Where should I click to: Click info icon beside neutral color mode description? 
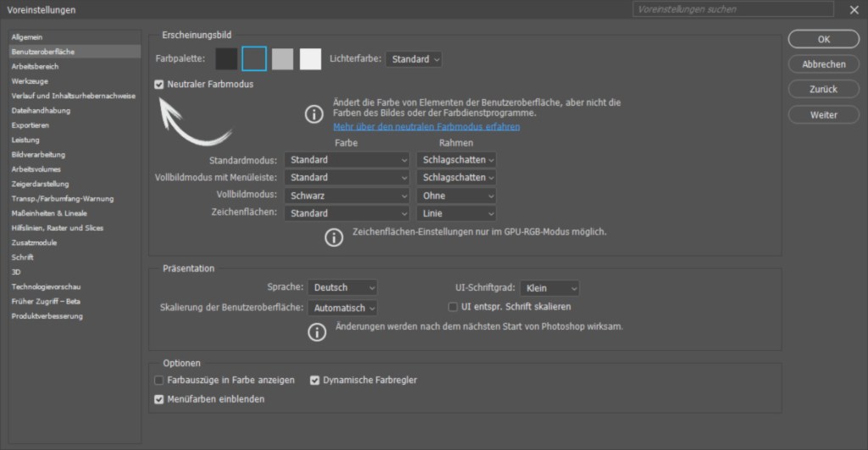314,114
